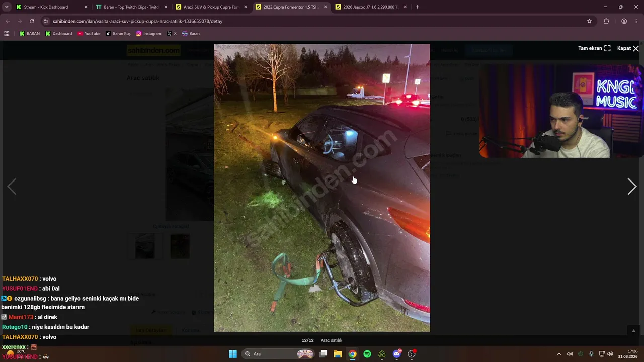
Task: Open the OBS icon with red dot
Action: [412, 354]
